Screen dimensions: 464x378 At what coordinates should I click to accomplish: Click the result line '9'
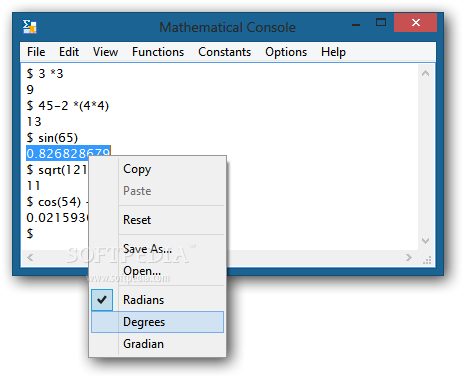[x=30, y=90]
